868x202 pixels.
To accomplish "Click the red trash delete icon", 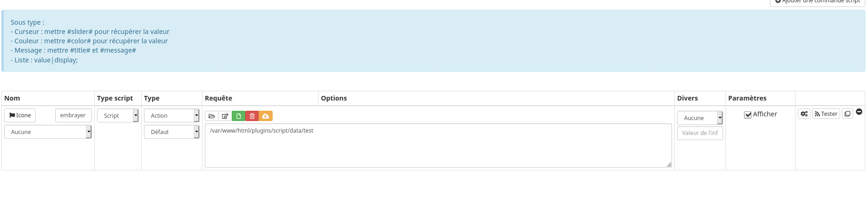I will [x=252, y=116].
